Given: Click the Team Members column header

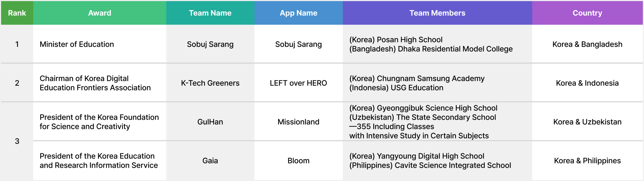Looking at the screenshot, I should click(437, 13).
